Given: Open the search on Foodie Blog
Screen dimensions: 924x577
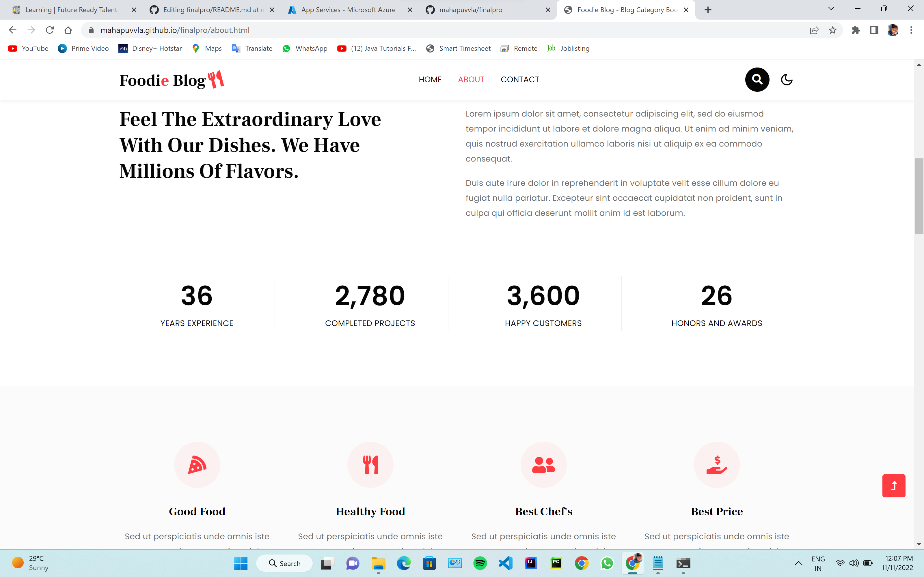Looking at the screenshot, I should 757,79.
